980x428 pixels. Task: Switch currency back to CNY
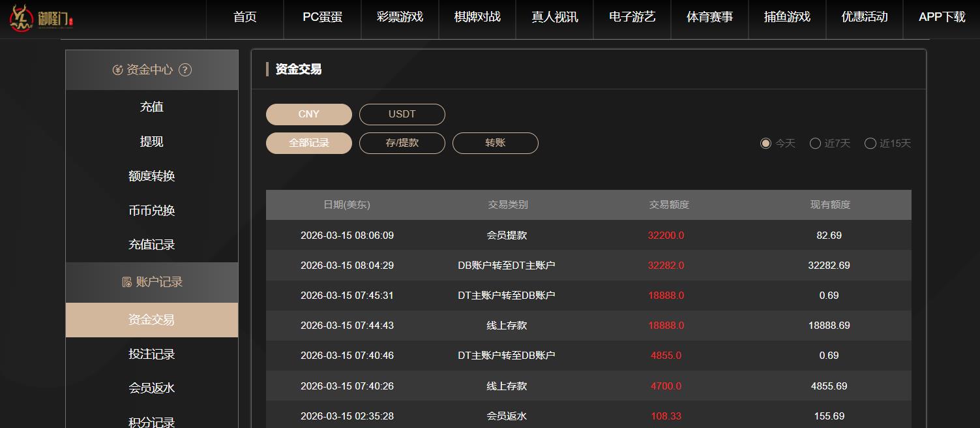coord(308,114)
